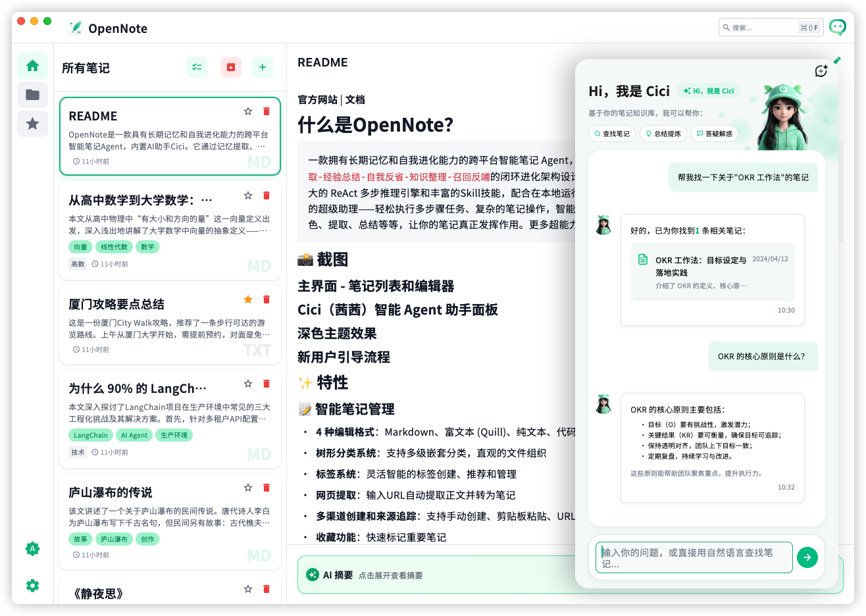Click the 智能笔记管理 heading
This screenshot has width=866, height=616.
click(355, 409)
